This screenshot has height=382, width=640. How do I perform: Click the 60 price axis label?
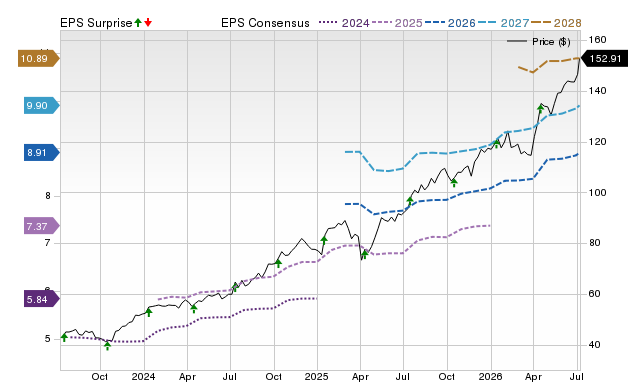594,294
